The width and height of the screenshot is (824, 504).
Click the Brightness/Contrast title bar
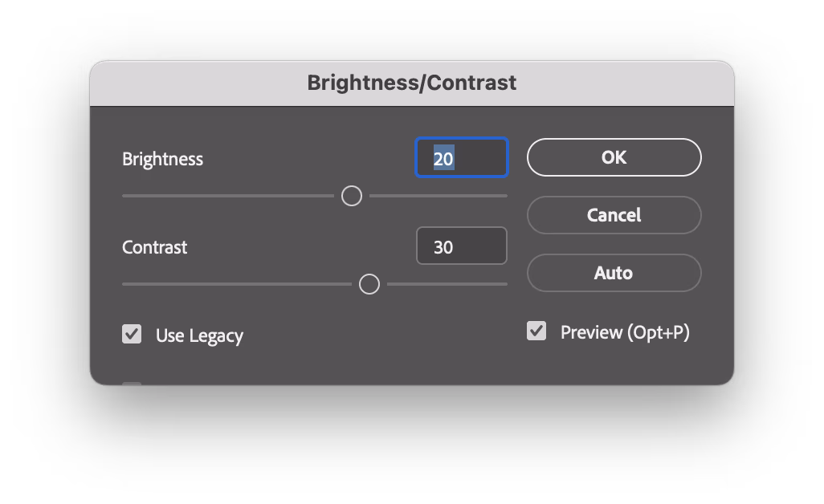[x=411, y=83]
